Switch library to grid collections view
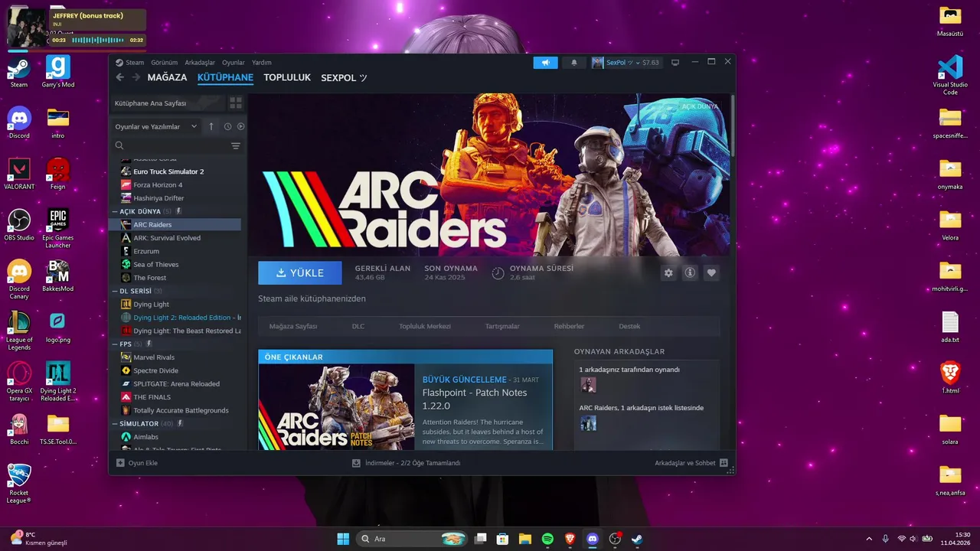The height and width of the screenshot is (551, 980). 236,103
